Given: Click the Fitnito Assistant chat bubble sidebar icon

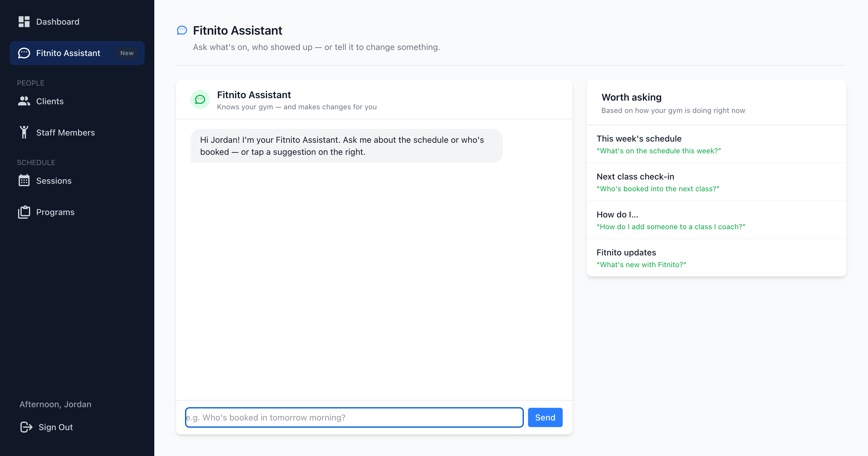Looking at the screenshot, I should [24, 53].
